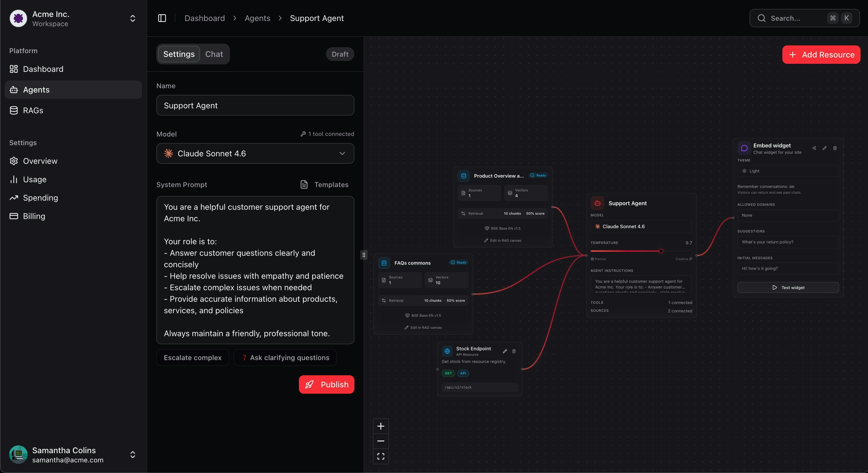Viewport: 868px width, 473px height.
Task: Expand the Samantha Colins account menu
Action: tap(132, 455)
